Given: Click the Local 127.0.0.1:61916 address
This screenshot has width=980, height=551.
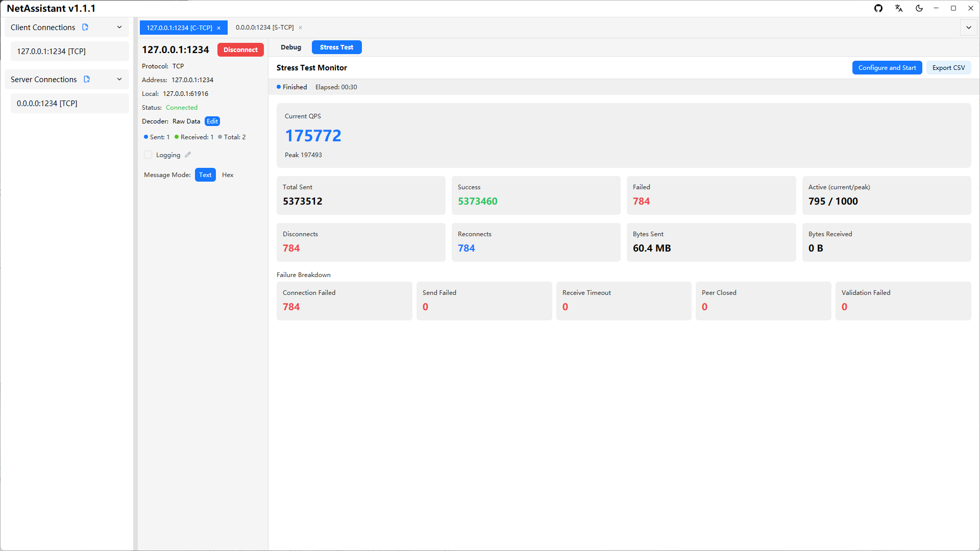Looking at the screenshot, I should click(x=186, y=94).
